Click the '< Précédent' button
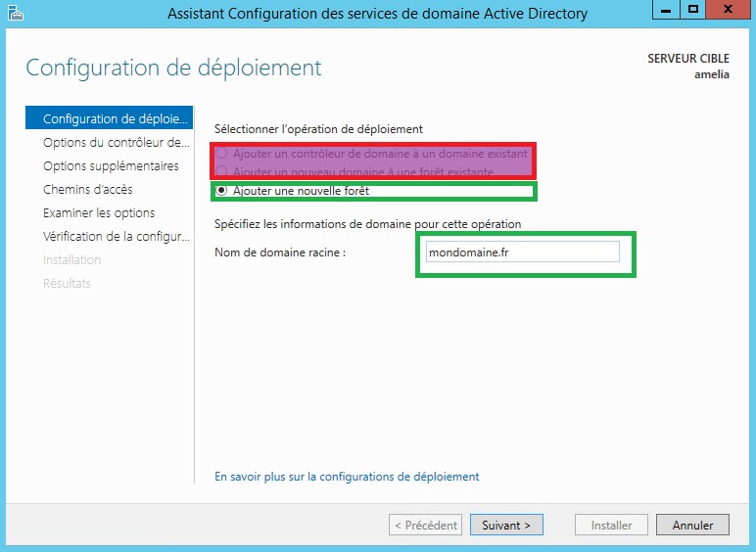 [x=425, y=526]
